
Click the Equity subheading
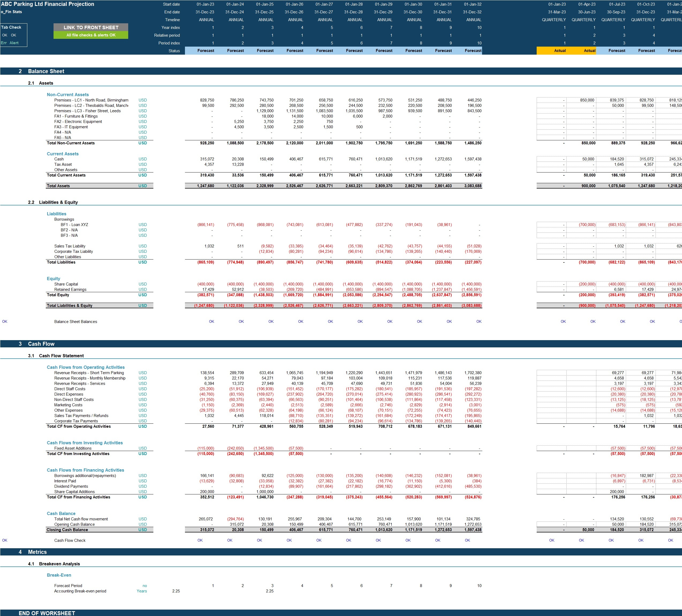click(x=54, y=279)
